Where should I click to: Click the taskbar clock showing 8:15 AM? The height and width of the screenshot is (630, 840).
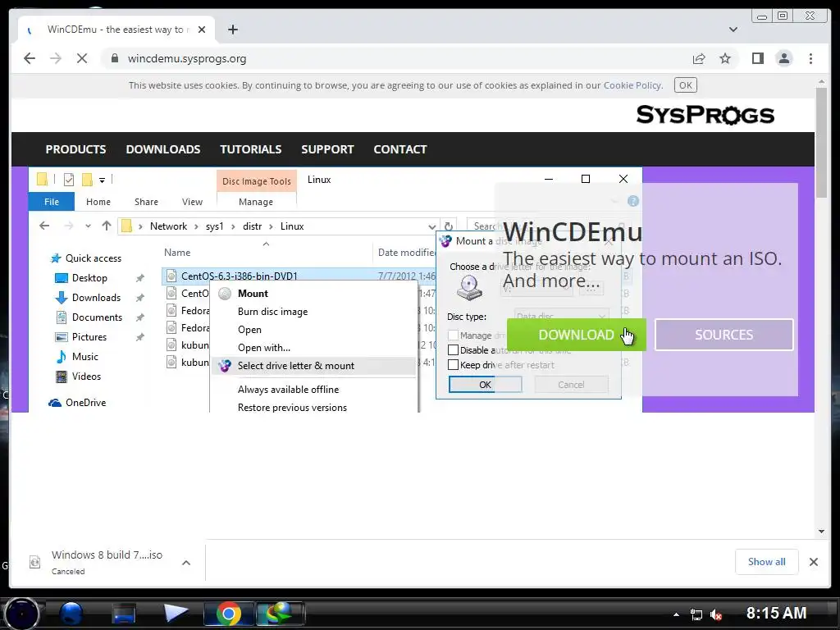click(x=776, y=613)
